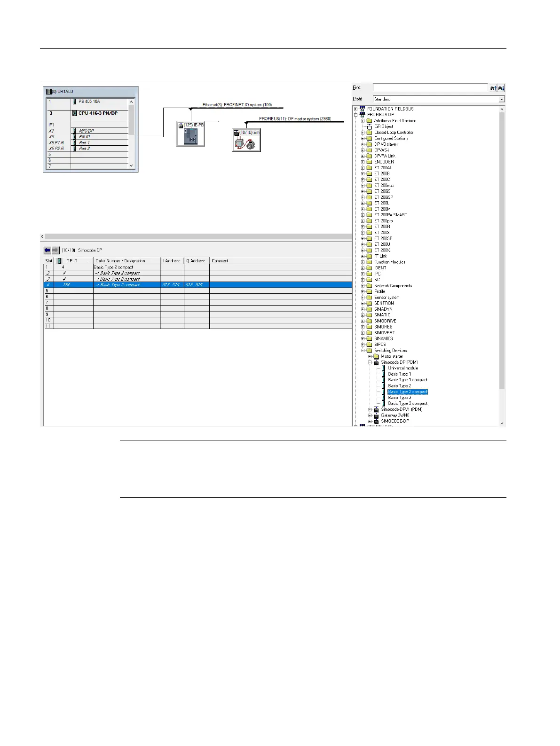Click the back navigation arrow above slot table
This screenshot has height=746, width=560.
click(x=47, y=250)
